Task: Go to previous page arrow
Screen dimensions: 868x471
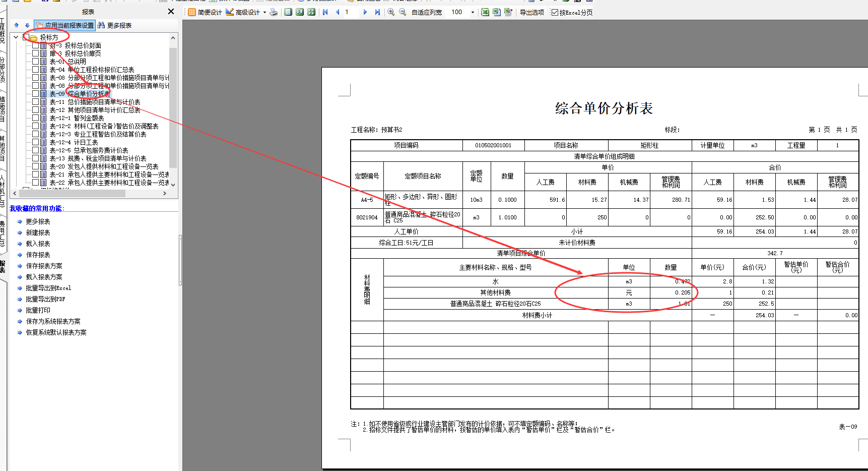Action: (338, 12)
